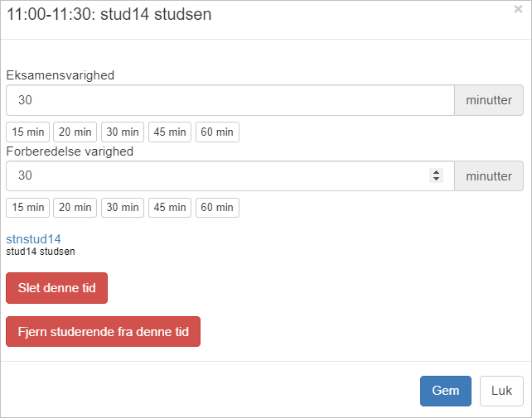Click the Eksamensvarighed input field
This screenshot has height=418, width=532.
[230, 100]
